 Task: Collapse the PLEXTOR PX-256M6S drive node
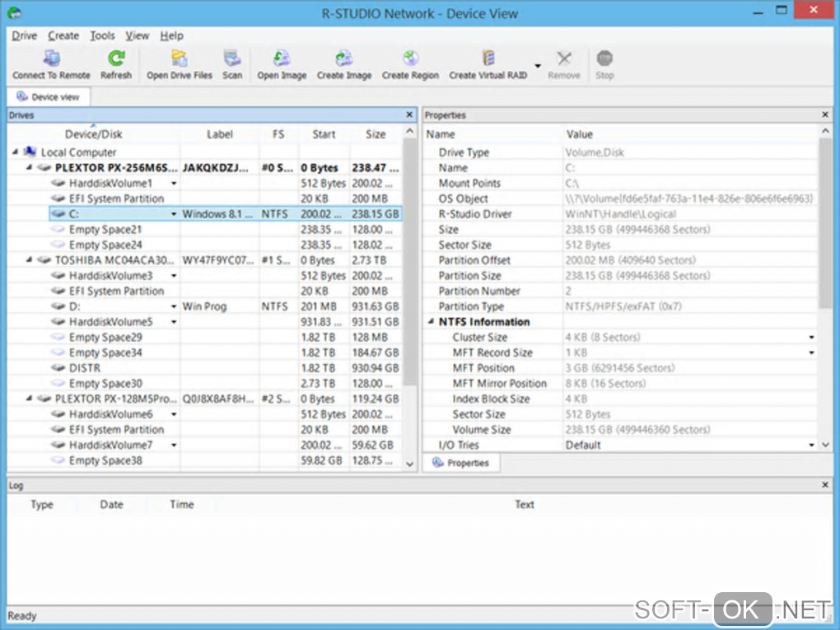coord(29,168)
